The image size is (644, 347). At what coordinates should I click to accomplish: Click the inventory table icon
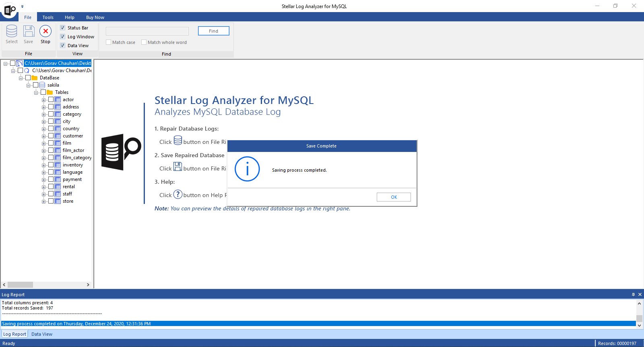coord(58,165)
